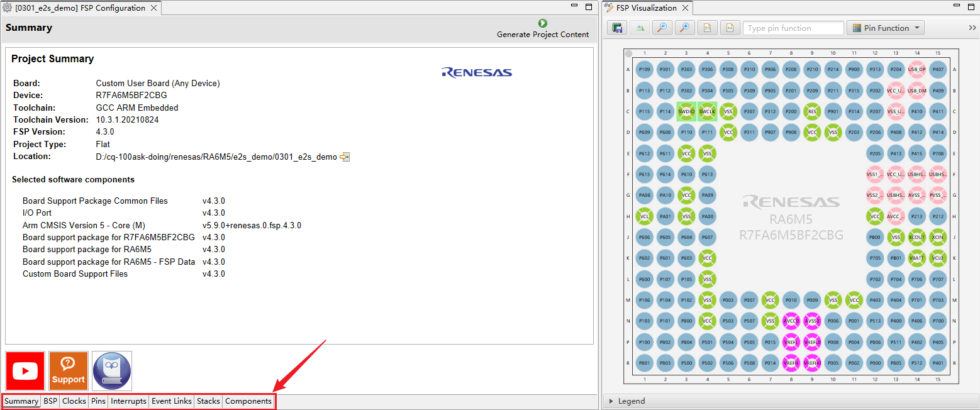
Task: Select the VBATT pin
Action: coord(917,258)
